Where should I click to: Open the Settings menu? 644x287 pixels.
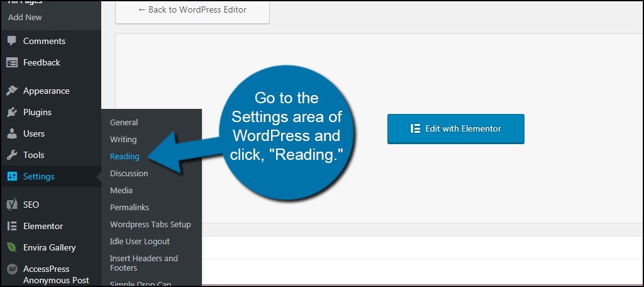(x=50, y=176)
